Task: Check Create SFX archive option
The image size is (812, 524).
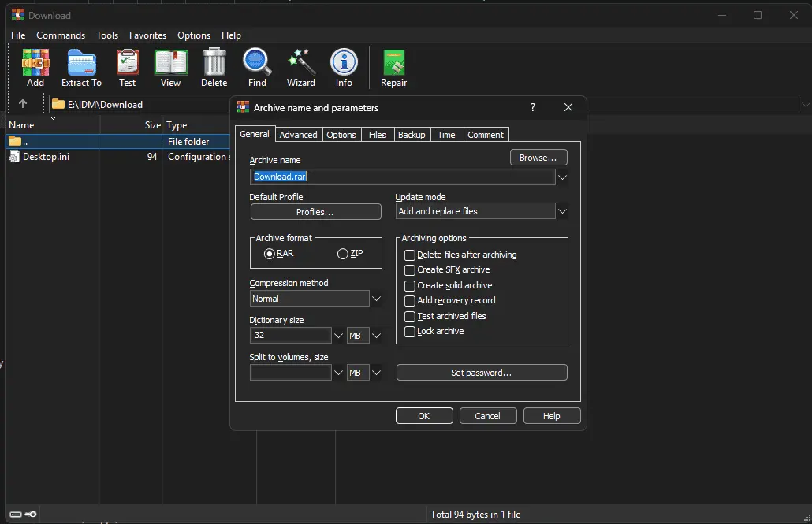Action: pos(410,269)
